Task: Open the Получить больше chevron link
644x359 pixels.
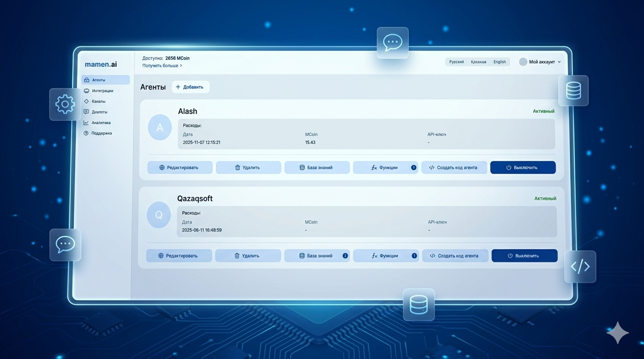Action: [x=162, y=66]
